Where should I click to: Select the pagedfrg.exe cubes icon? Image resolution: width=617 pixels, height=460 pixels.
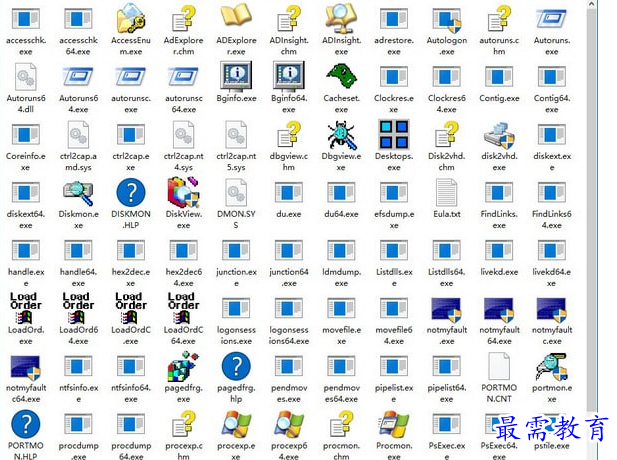(183, 367)
